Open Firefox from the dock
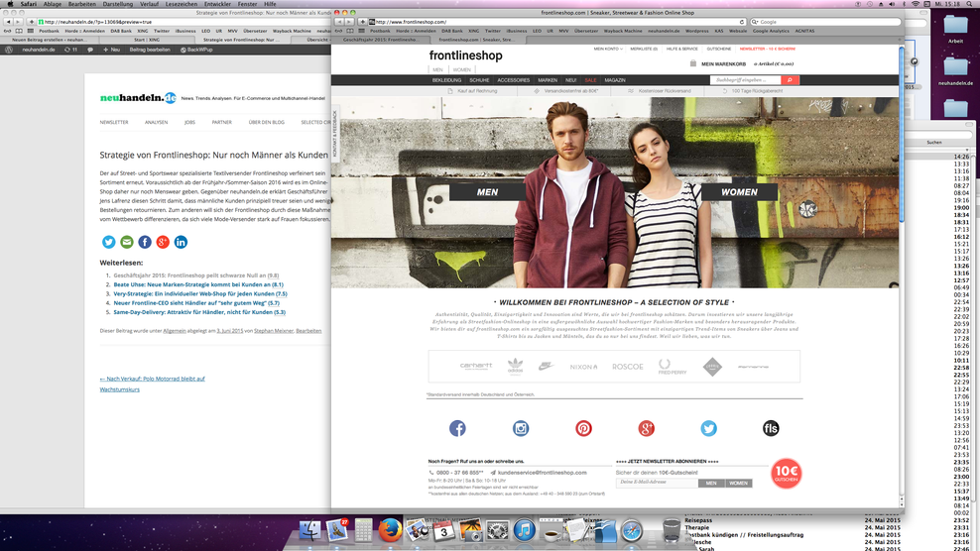The height and width of the screenshot is (551, 980). [390, 531]
